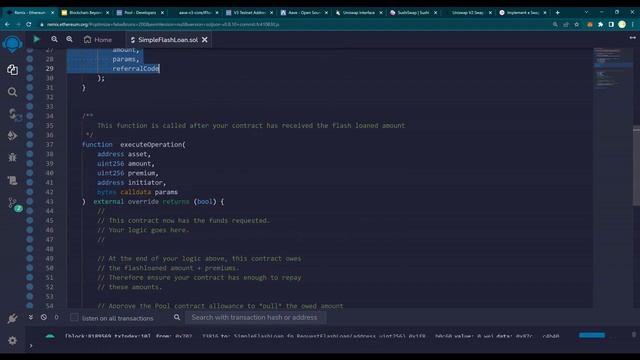Clear the terminal console
The image size is (640, 360).
tap(44, 317)
